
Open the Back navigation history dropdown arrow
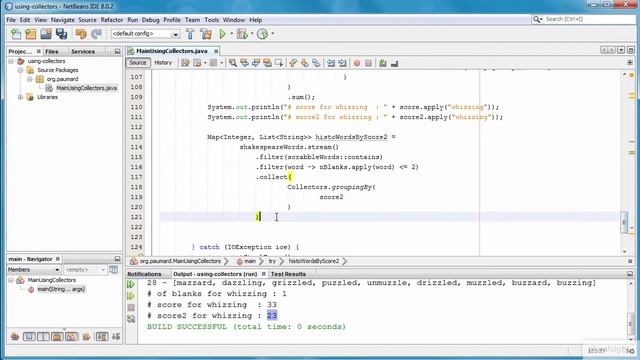205,63
